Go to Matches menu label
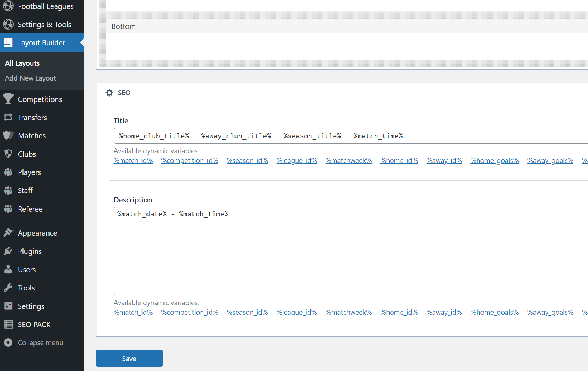This screenshot has height=371, width=588. (32, 135)
